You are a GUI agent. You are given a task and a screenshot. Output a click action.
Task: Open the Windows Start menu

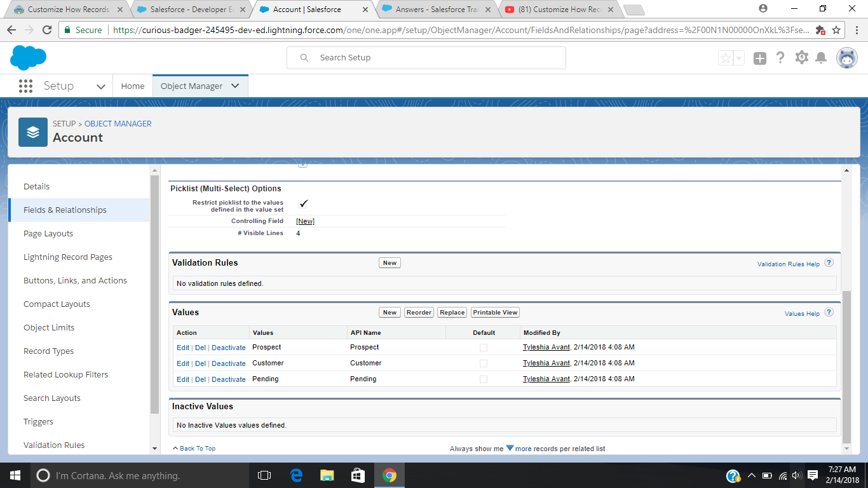(15, 475)
